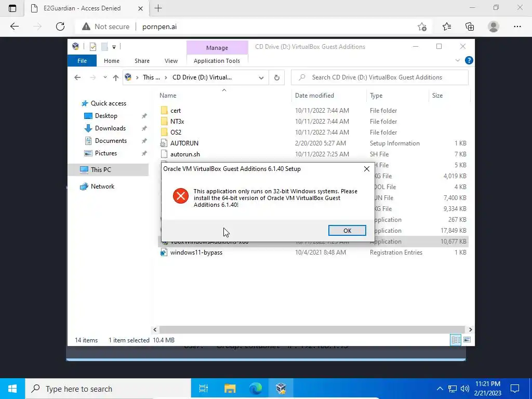Click the VirtualBox icon in Explorer title bar
532x399 pixels.
[76, 46]
